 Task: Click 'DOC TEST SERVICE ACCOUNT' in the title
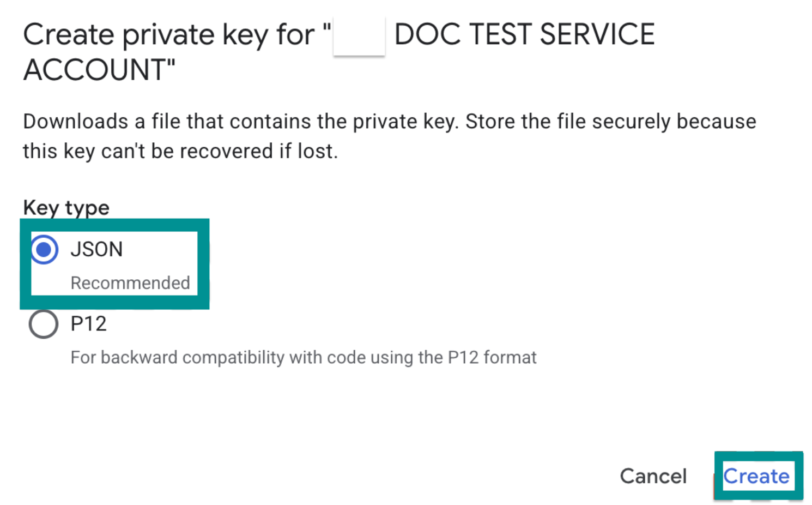pos(522,34)
